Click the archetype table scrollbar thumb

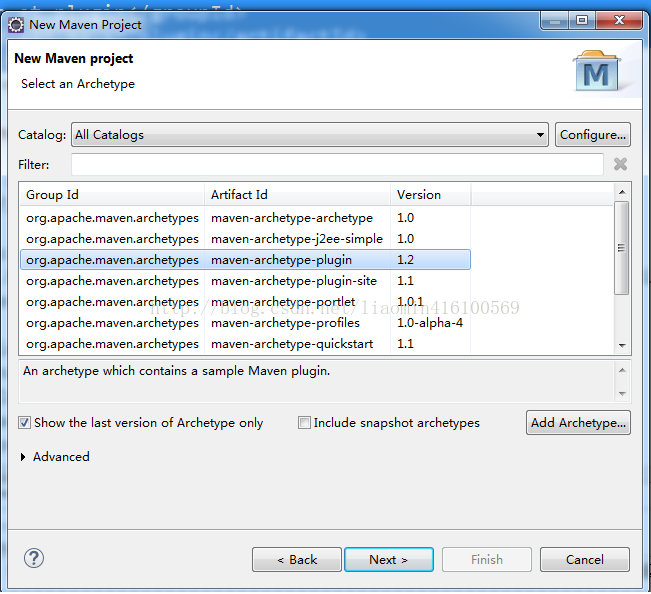point(622,248)
